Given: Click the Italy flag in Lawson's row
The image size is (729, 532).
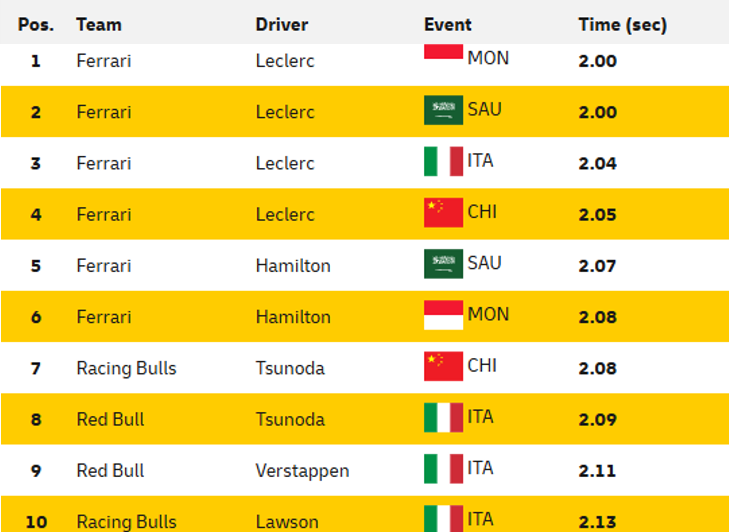Looking at the screenshot, I should coord(443,519).
